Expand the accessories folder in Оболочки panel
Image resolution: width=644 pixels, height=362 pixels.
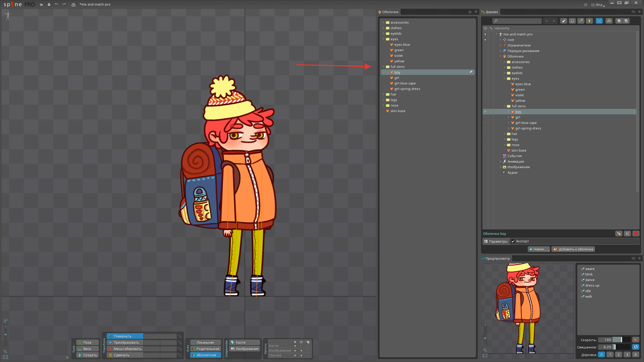(x=384, y=22)
